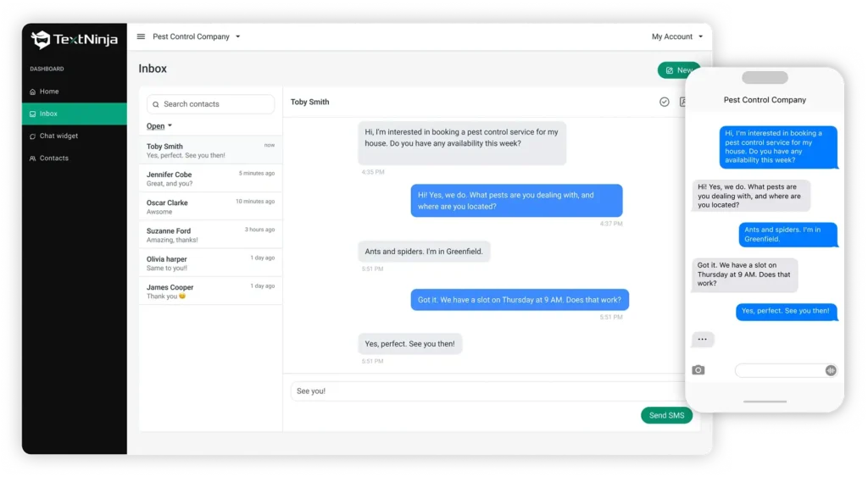Viewport: 868px width, 477px height.
Task: Tap Ants and spiders bubble on phone
Action: pyautogui.click(x=787, y=235)
